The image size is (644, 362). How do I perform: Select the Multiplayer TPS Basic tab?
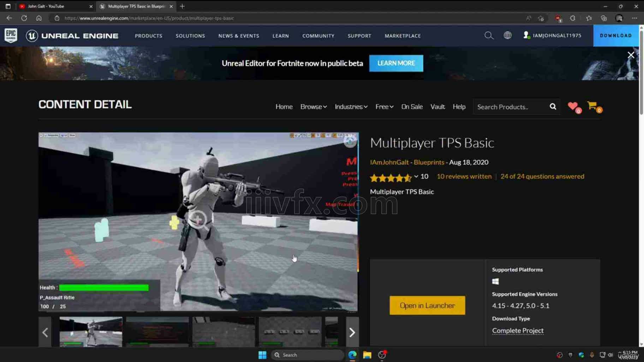pyautogui.click(x=136, y=6)
